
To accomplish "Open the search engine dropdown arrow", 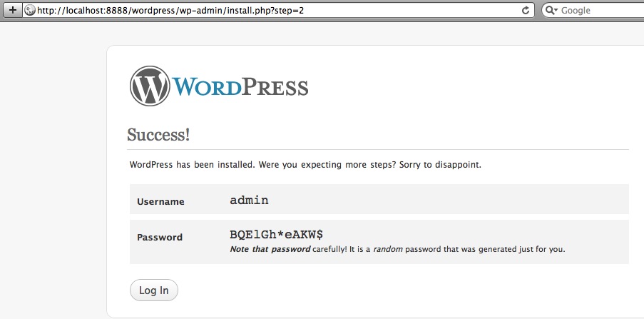I will 556,11.
